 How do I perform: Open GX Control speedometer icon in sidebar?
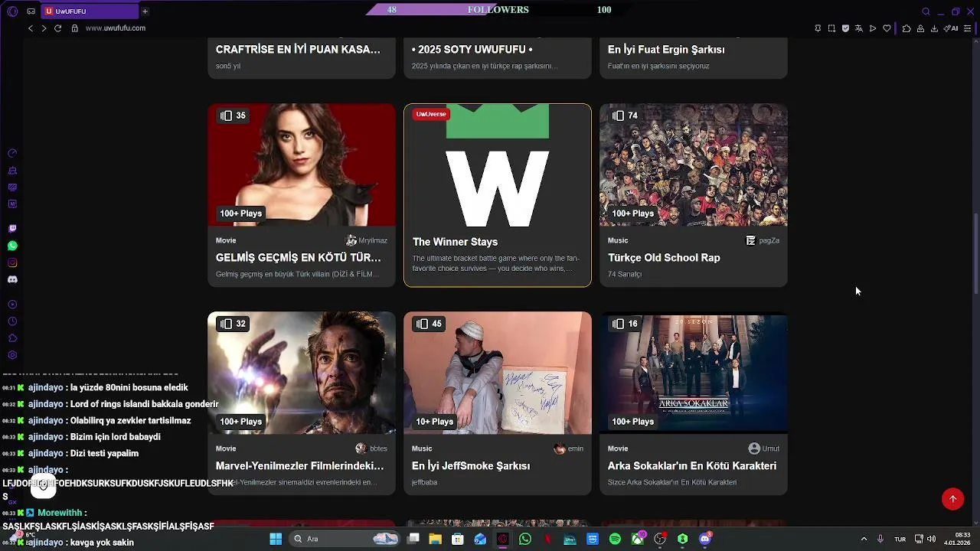(x=12, y=153)
